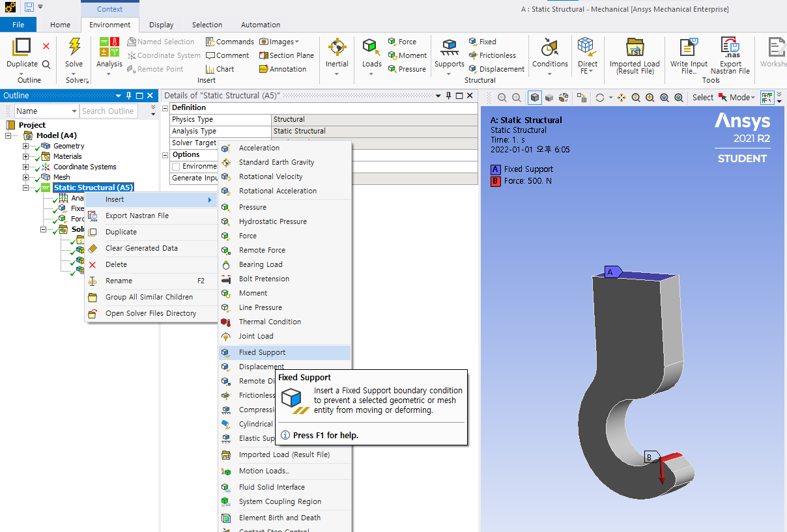This screenshot has height=532, width=787.
Task: Click the Project item in Outline tree
Action: (32, 125)
